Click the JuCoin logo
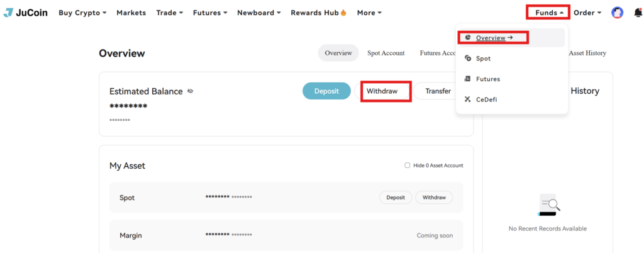 pyautogui.click(x=25, y=13)
